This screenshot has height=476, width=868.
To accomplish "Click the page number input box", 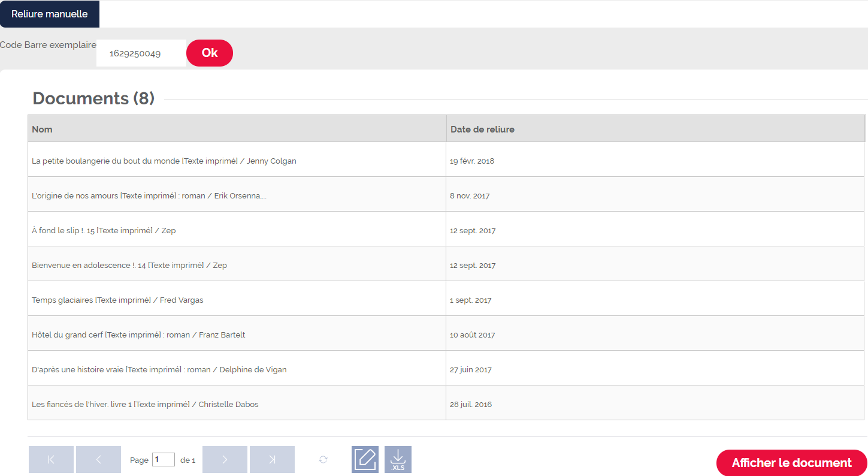I will pyautogui.click(x=164, y=460).
